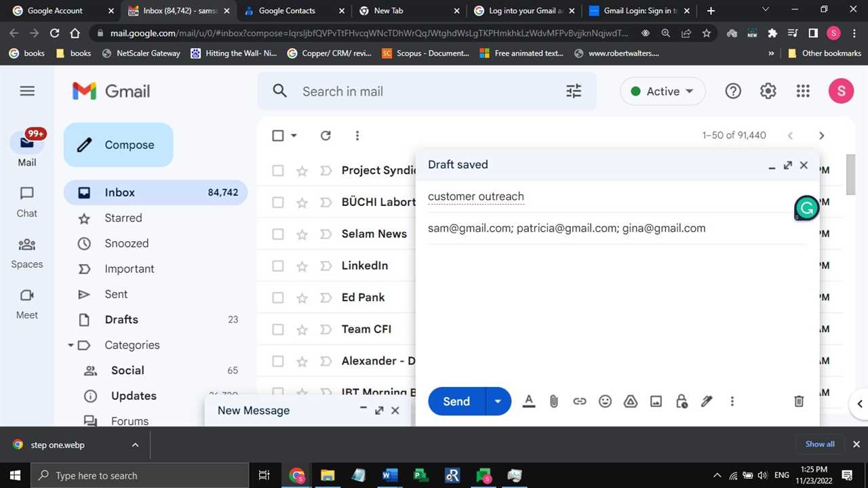The height and width of the screenshot is (488, 868).
Task: Click the Search in mail field
Action: pos(427,91)
